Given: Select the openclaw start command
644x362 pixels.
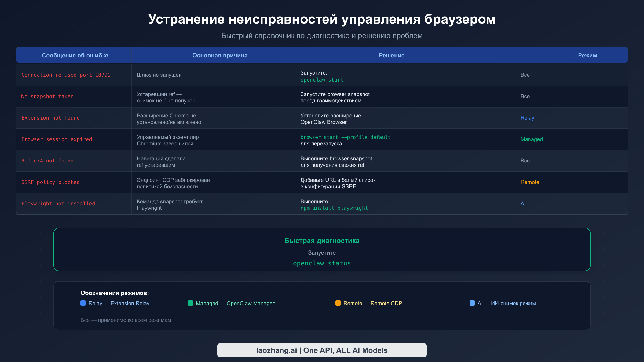Looking at the screenshot, I should pos(322,80).
